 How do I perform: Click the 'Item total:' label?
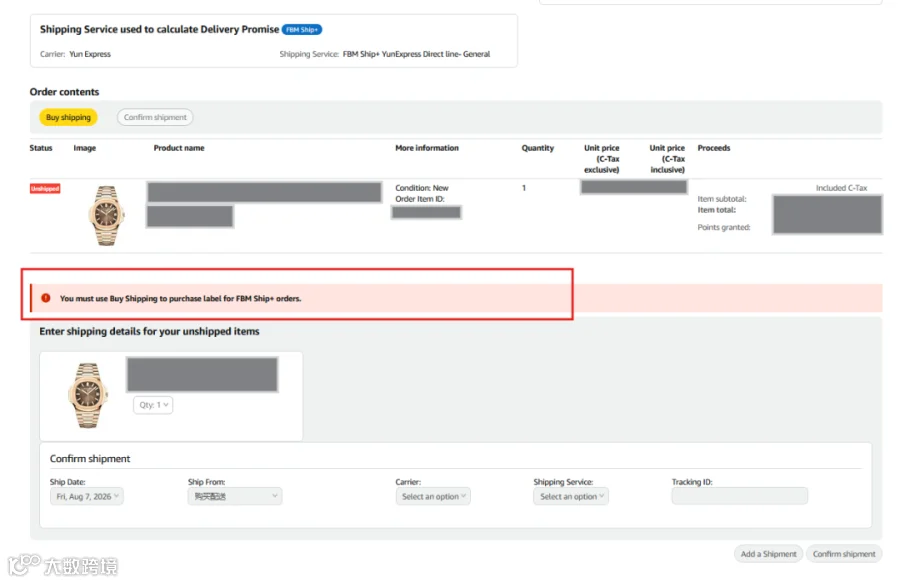click(716, 210)
